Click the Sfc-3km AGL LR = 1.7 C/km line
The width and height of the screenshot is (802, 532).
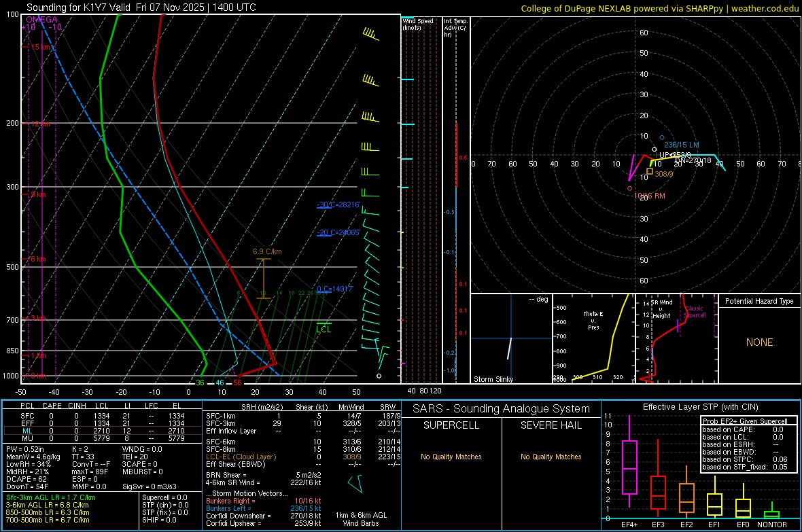(x=51, y=498)
